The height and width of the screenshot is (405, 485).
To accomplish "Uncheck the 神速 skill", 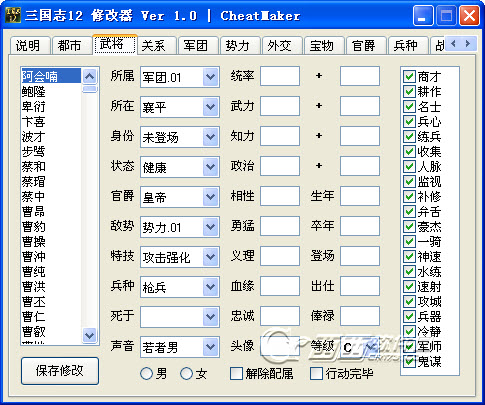I will (409, 256).
